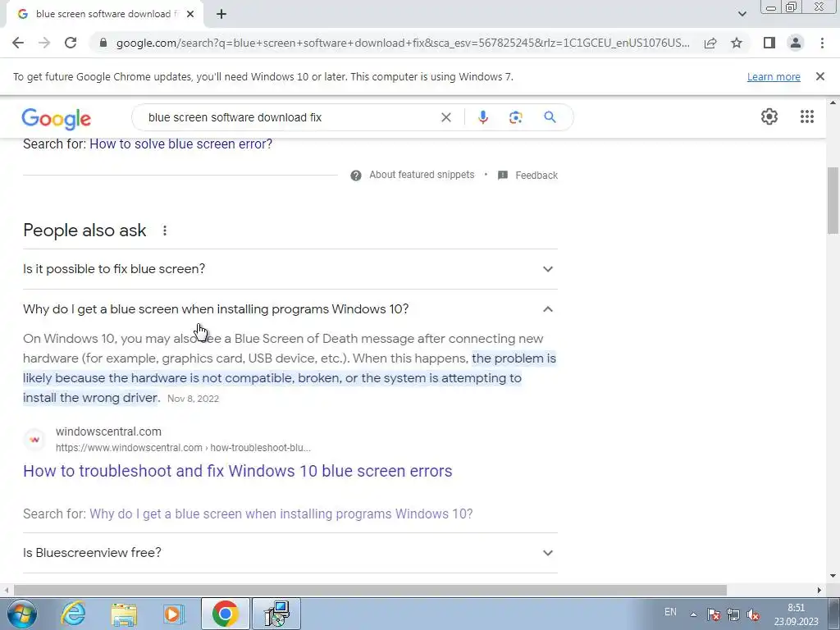This screenshot has width=840, height=630.
Task: Close the blue screen software tab
Action: tap(189, 15)
